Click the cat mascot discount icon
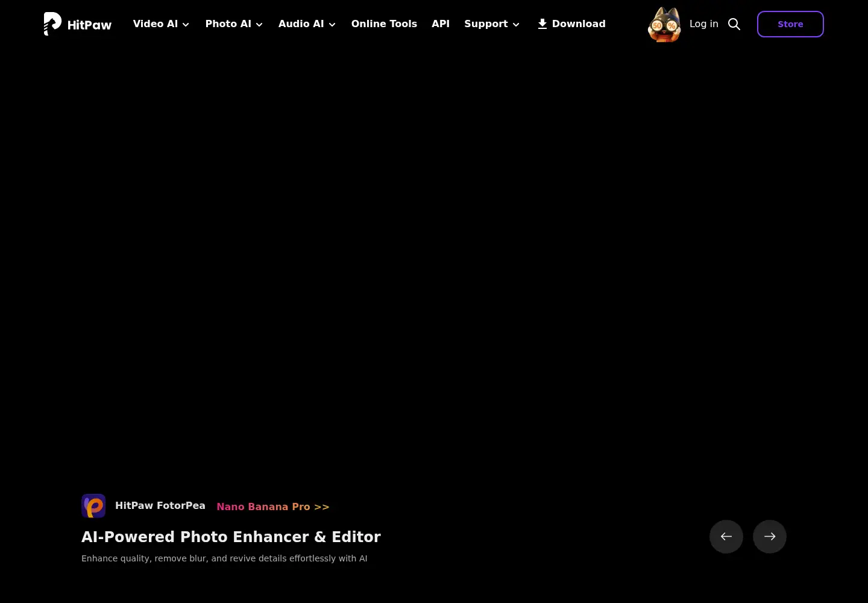 [664, 24]
